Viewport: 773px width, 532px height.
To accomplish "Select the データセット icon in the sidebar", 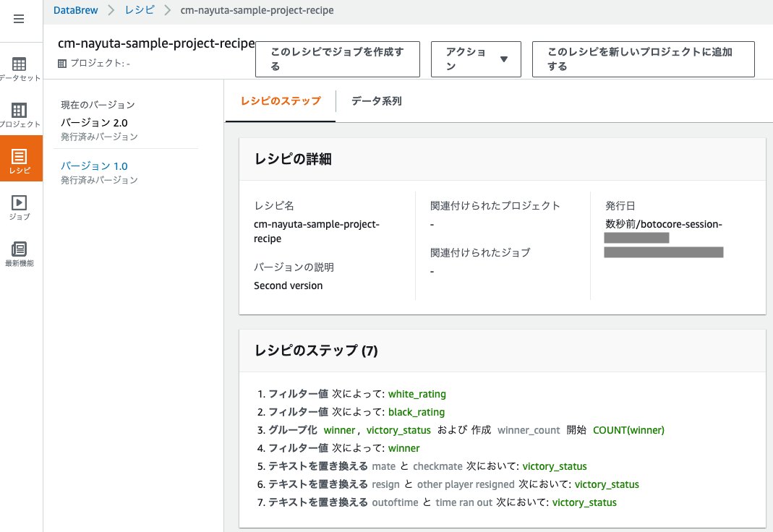I will click(20, 64).
